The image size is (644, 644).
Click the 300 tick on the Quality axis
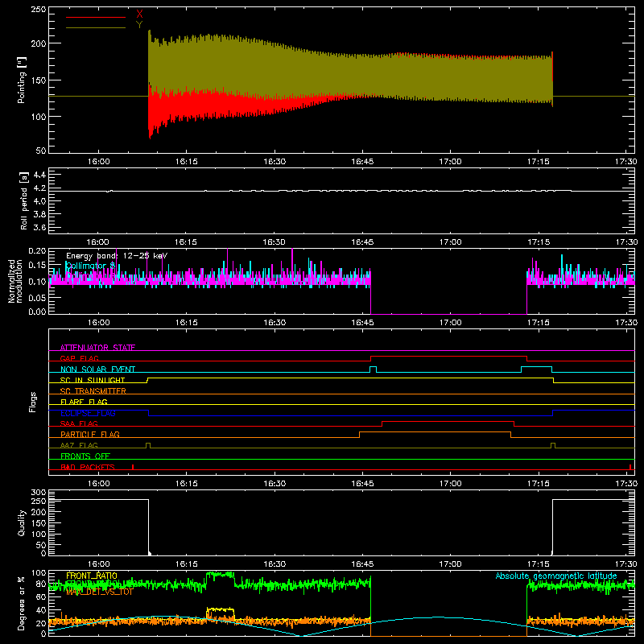(x=39, y=493)
